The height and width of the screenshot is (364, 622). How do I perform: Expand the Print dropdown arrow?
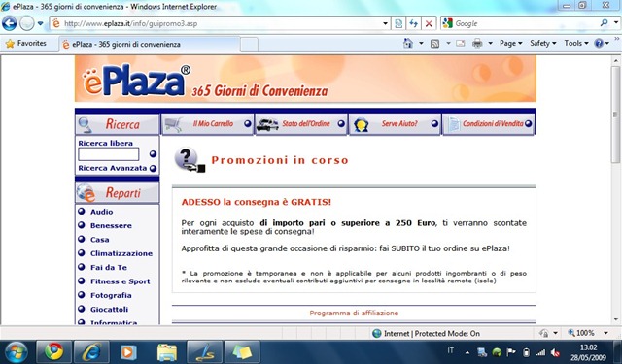490,43
